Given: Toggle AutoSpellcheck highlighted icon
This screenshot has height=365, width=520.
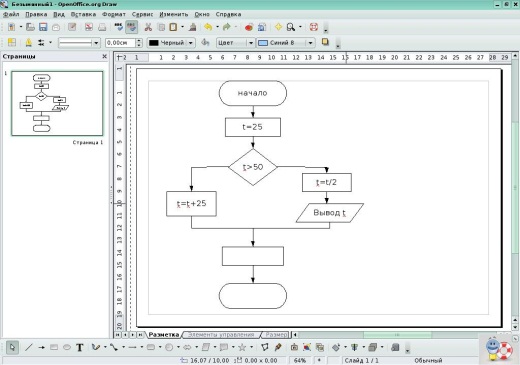Looking at the screenshot, I should click(132, 27).
